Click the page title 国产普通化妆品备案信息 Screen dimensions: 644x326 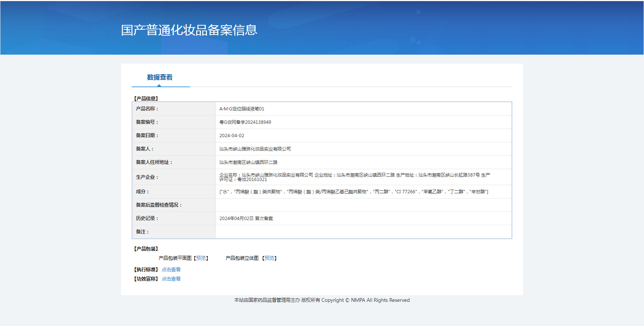[x=189, y=30]
